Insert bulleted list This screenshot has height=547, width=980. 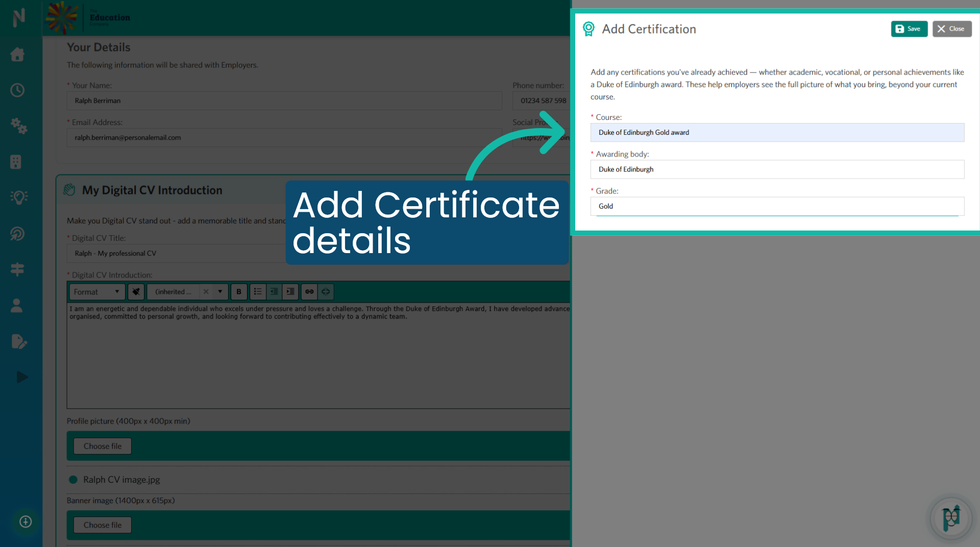258,292
